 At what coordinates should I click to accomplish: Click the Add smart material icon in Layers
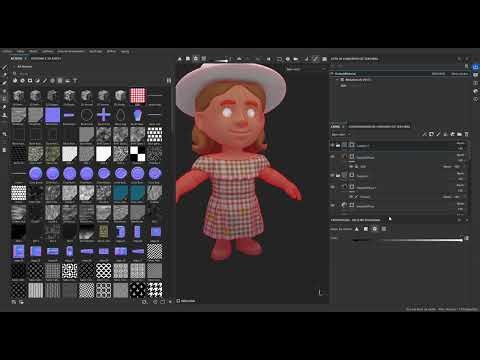(452, 134)
